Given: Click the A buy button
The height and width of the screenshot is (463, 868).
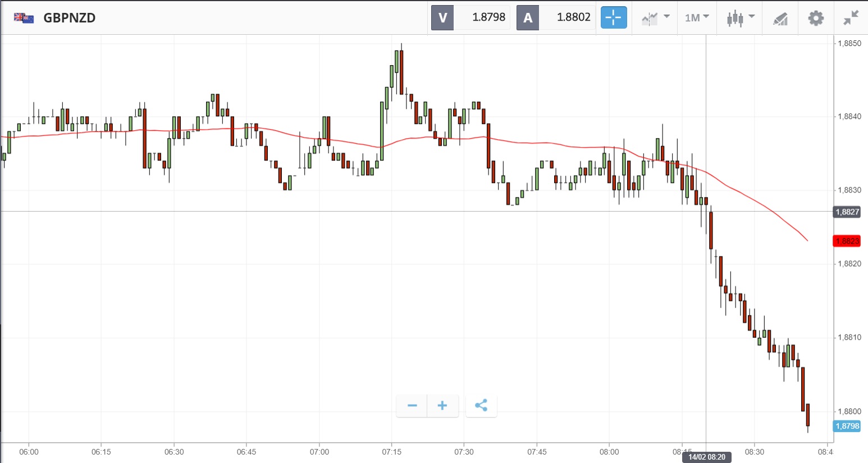Looking at the screenshot, I should coord(528,18).
